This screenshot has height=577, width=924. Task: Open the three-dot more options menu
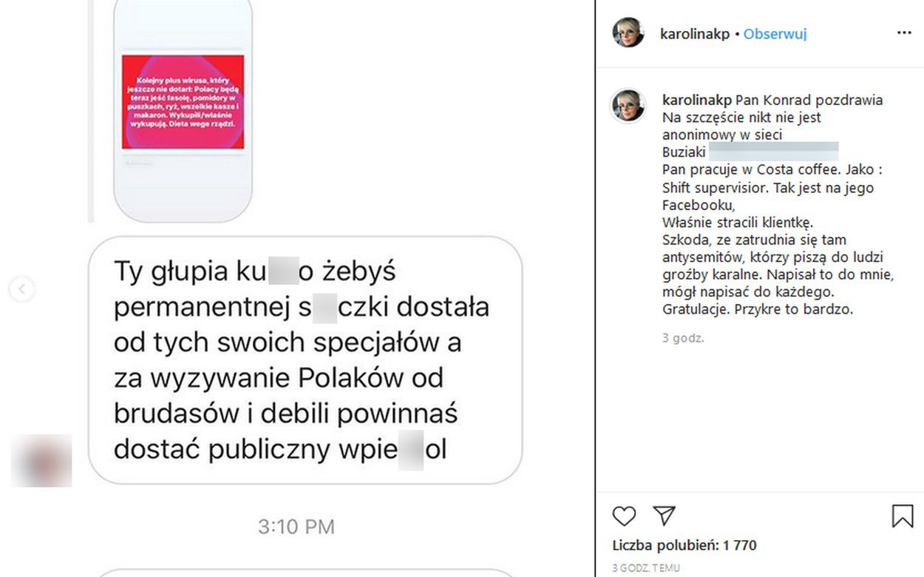[x=904, y=33]
